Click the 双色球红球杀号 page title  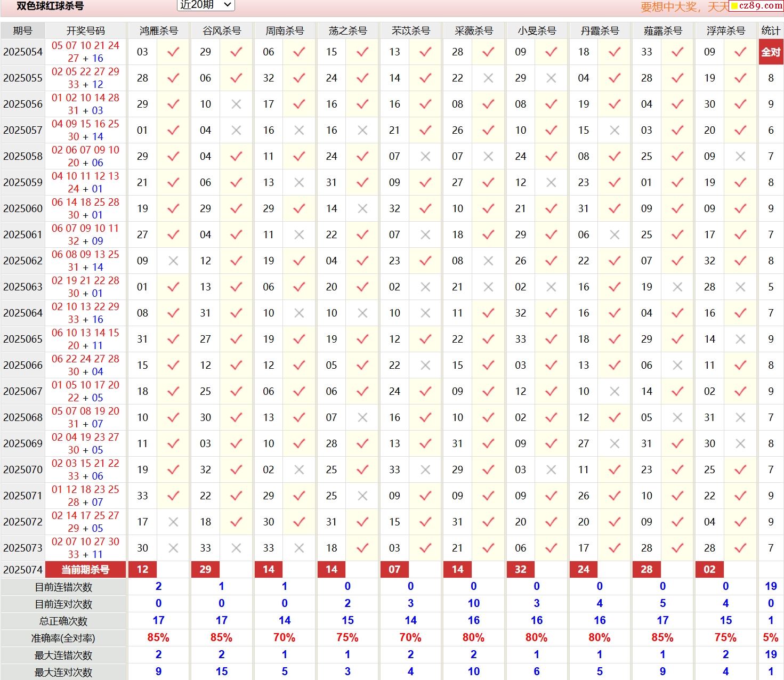[x=50, y=6]
